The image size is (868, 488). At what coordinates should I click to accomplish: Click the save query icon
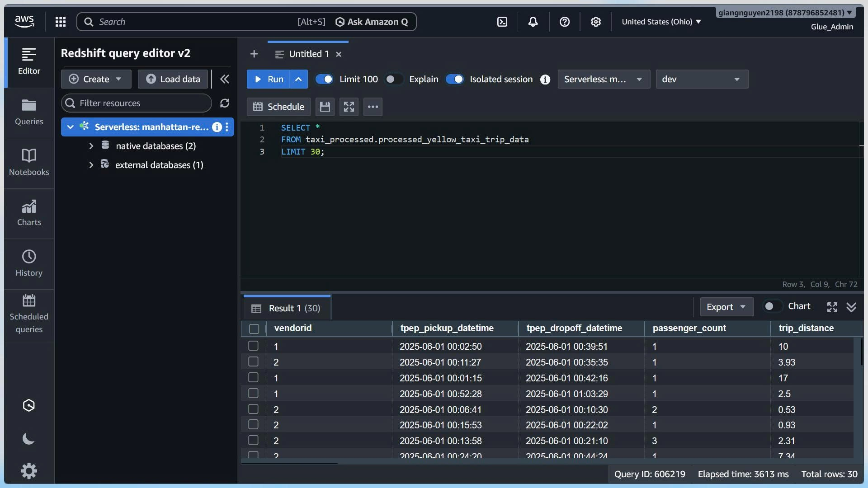click(325, 107)
